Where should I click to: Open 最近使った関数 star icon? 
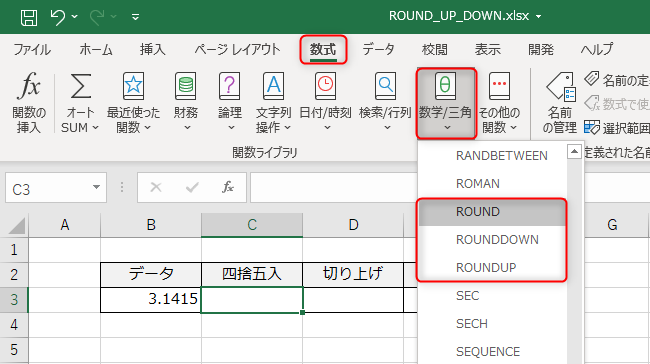click(x=133, y=86)
